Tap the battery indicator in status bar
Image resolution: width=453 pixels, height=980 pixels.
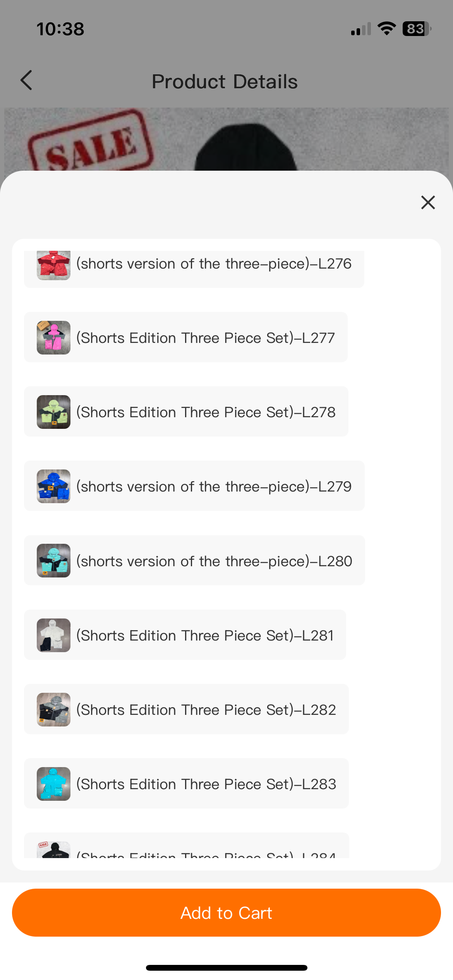[x=416, y=29]
